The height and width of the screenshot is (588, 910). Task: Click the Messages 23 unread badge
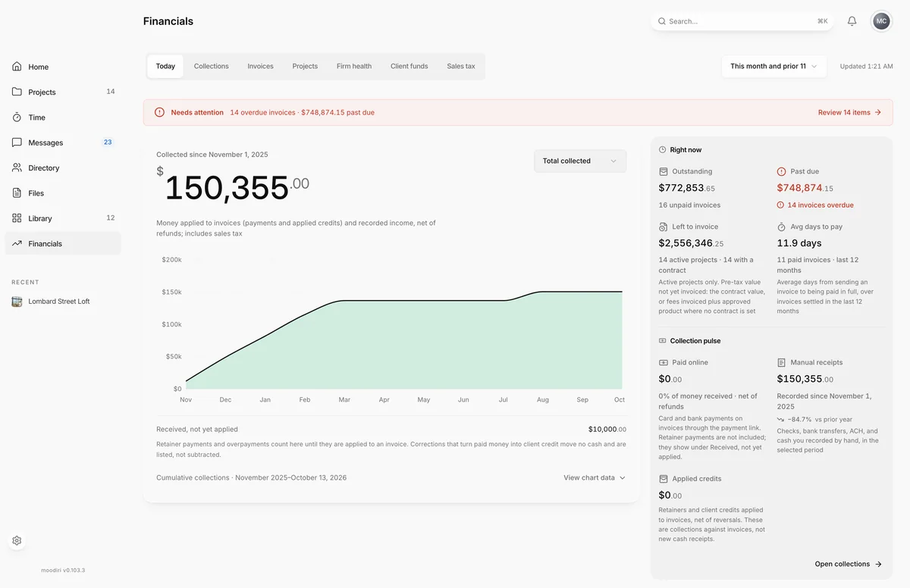click(x=108, y=142)
